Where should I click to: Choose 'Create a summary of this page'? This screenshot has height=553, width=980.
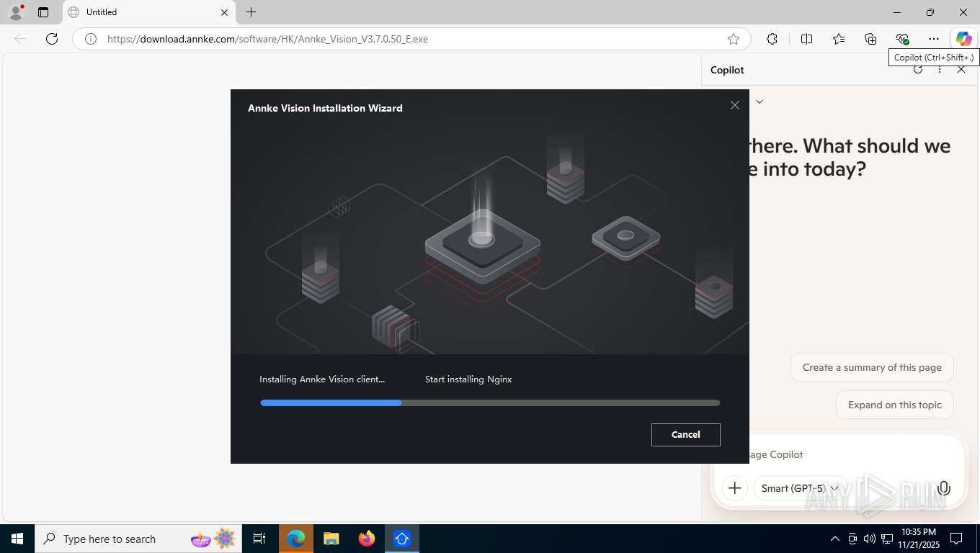click(872, 367)
